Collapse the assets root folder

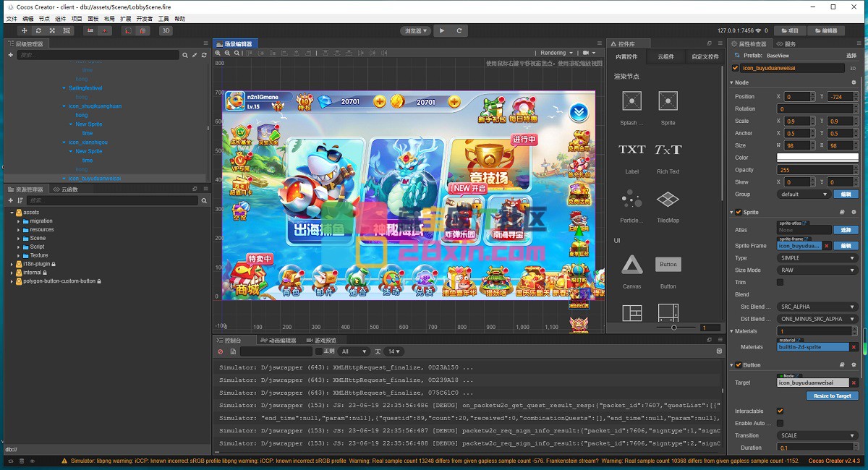(11, 213)
